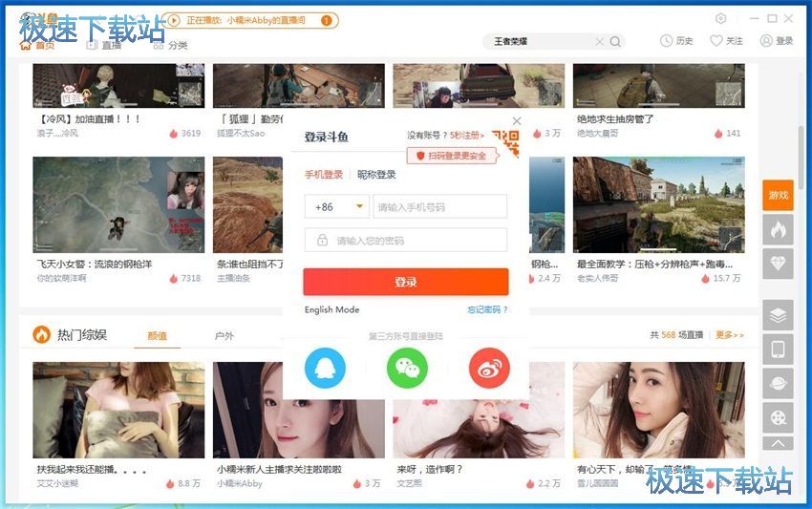Click the orange notification badge 1
812x509 pixels.
pyautogui.click(x=327, y=21)
